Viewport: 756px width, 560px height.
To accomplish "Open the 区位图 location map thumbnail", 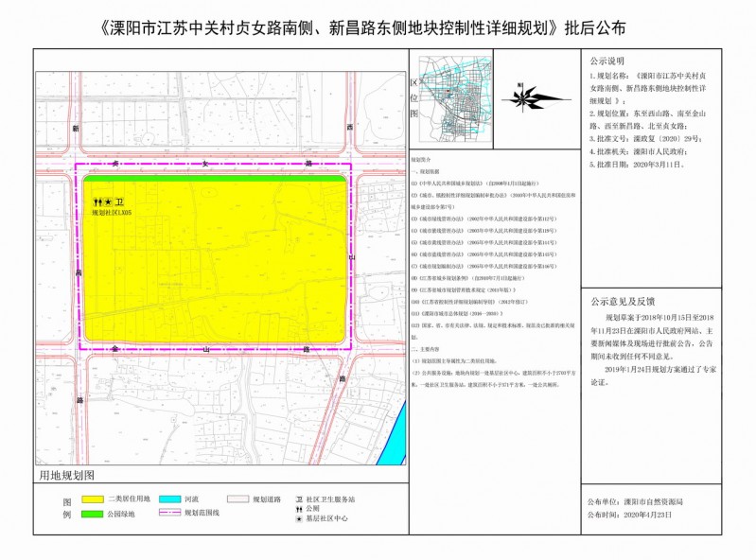I will [x=456, y=98].
